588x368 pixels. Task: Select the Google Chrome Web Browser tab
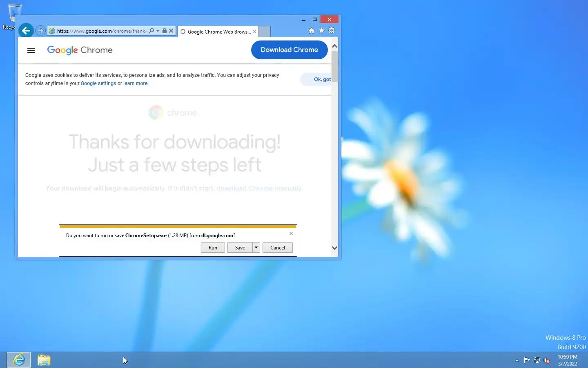coord(219,31)
